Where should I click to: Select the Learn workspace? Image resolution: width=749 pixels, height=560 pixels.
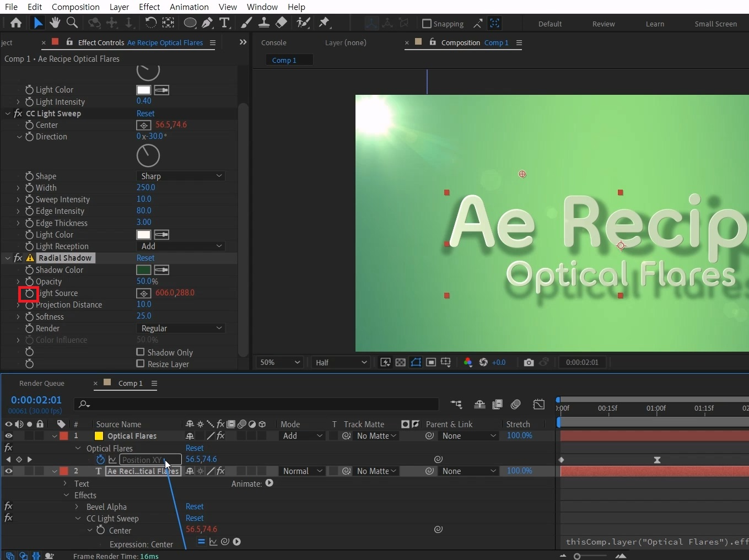[655, 24]
